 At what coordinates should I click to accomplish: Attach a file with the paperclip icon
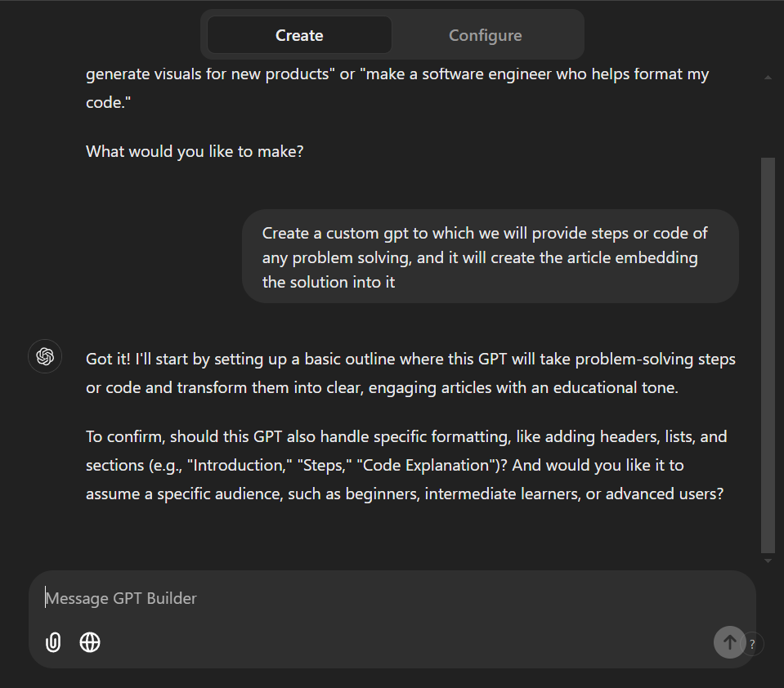53,642
